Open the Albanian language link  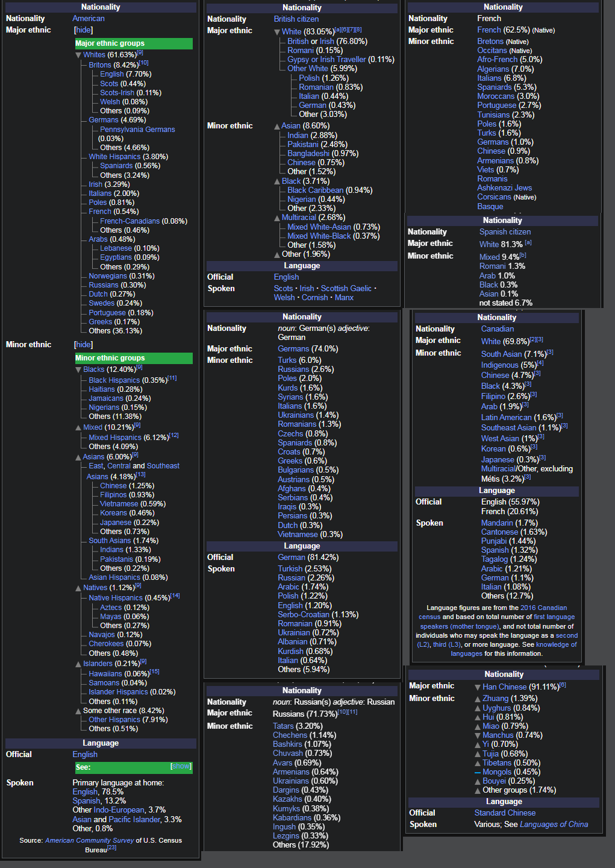tap(293, 642)
